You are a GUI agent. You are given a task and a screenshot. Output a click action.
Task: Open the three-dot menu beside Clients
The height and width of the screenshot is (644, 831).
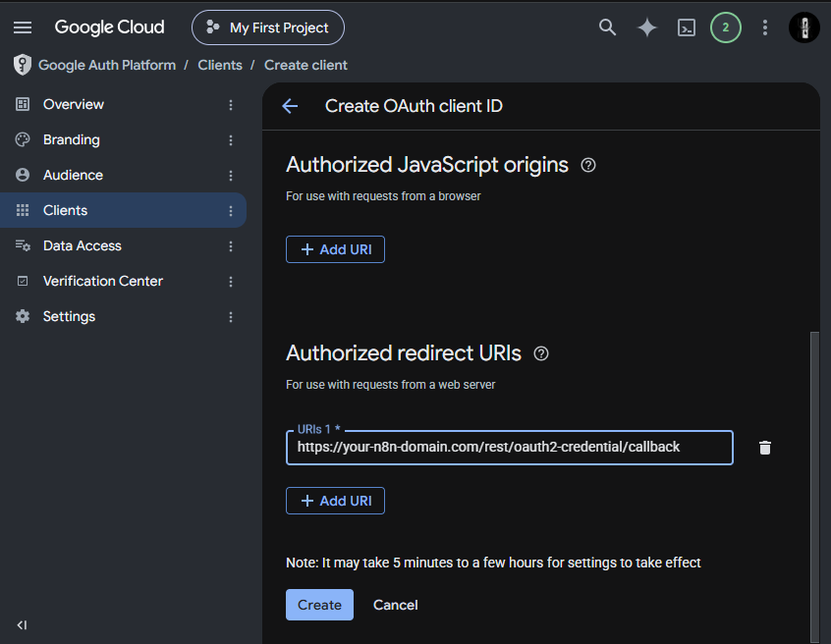[x=231, y=211]
